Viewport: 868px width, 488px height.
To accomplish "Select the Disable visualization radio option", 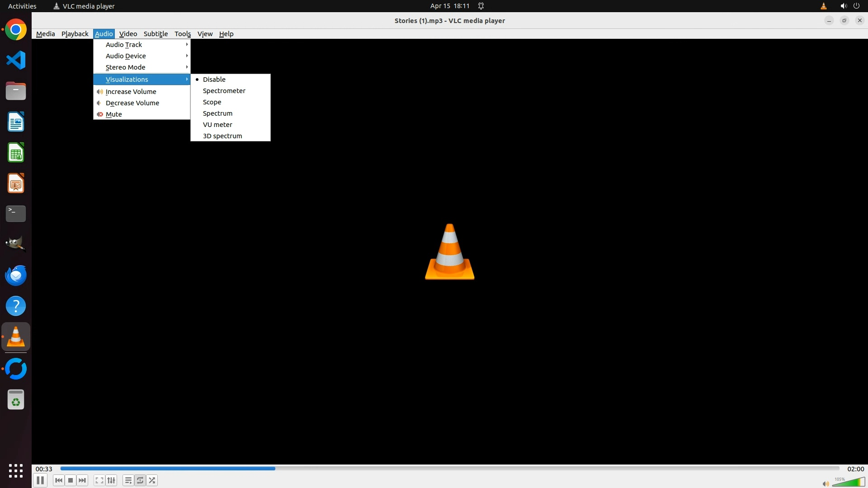I will point(214,80).
